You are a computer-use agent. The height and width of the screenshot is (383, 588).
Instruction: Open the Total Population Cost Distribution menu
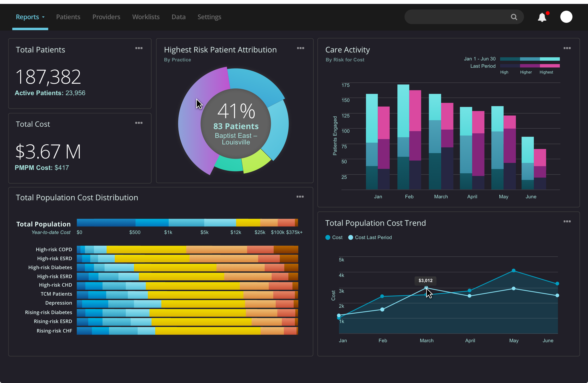(300, 197)
